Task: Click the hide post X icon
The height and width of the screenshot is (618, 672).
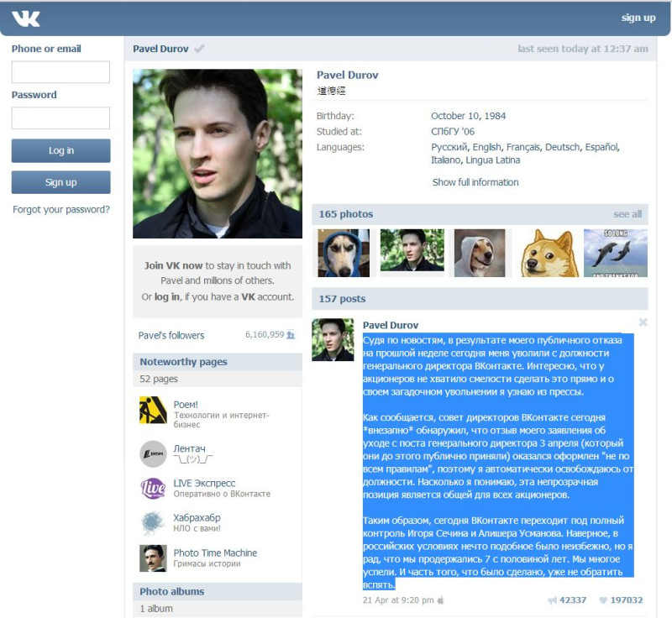Action: coord(643,322)
